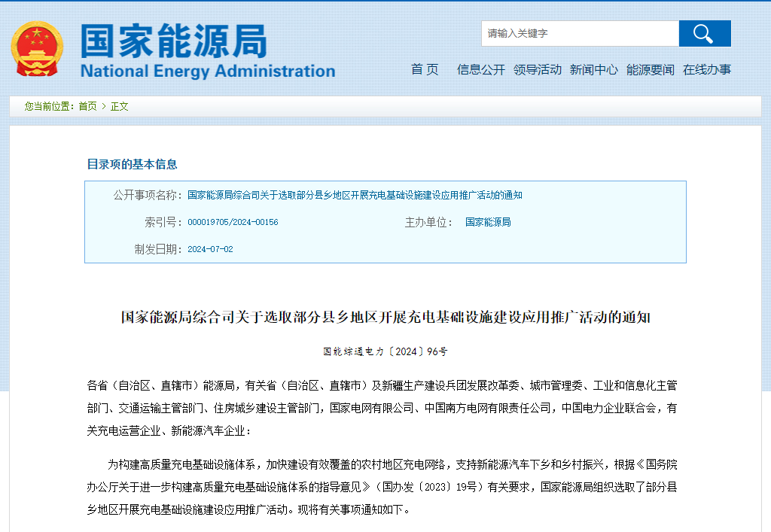The width and height of the screenshot is (771, 532).
Task: Switch to the 新闻中心 section
Action: click(593, 69)
